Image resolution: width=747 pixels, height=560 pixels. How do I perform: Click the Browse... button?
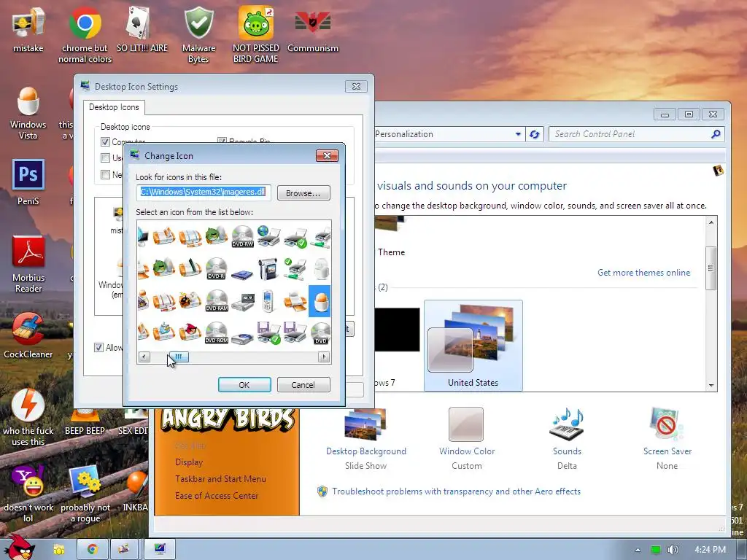303,192
